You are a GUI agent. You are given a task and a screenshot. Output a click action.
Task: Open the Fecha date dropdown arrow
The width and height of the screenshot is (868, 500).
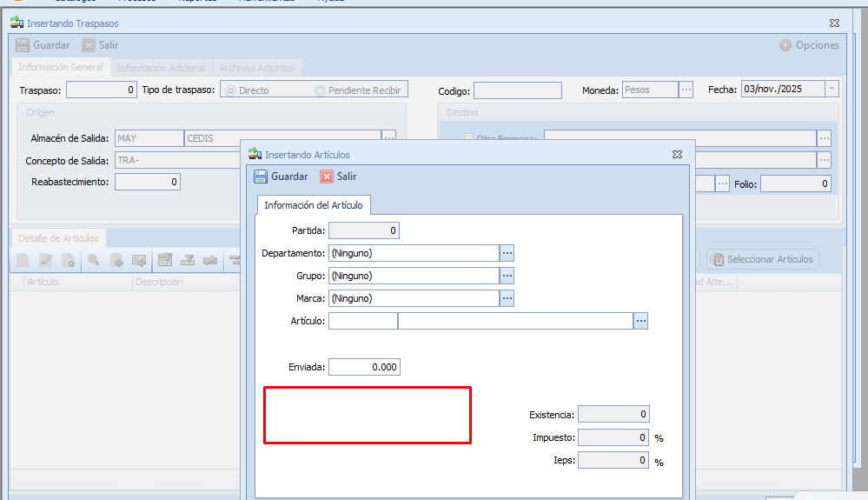832,90
